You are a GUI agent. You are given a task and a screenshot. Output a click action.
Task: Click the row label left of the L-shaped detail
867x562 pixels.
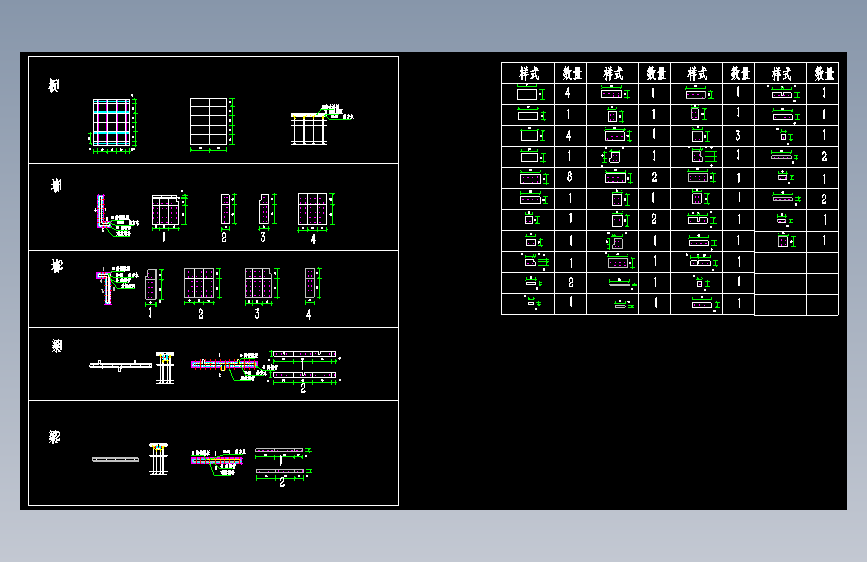click(56, 185)
